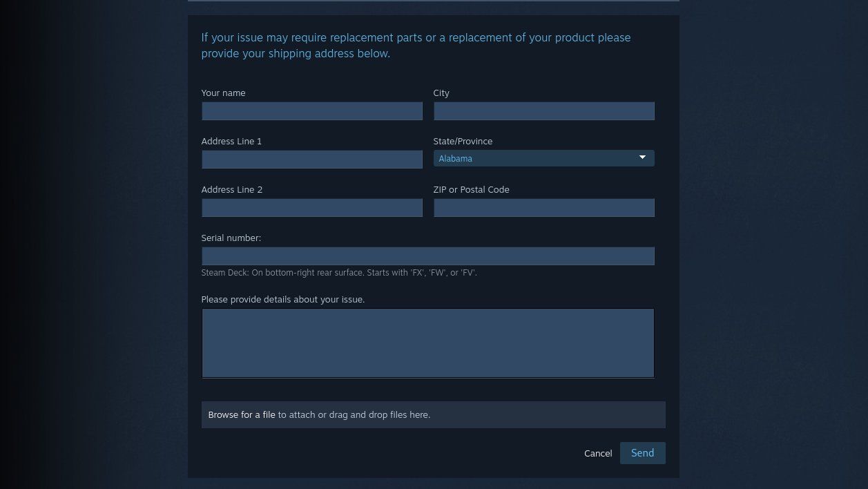
Task: Select the Alabama text in the state selector
Action: point(455,158)
